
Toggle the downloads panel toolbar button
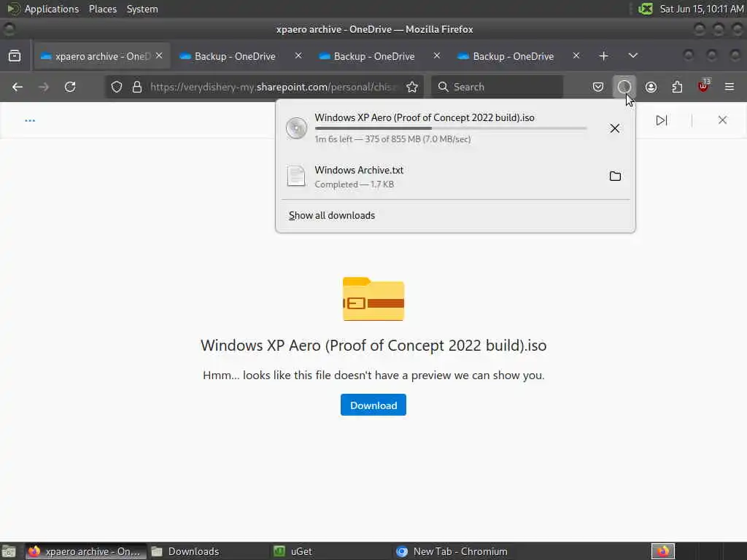click(x=624, y=87)
